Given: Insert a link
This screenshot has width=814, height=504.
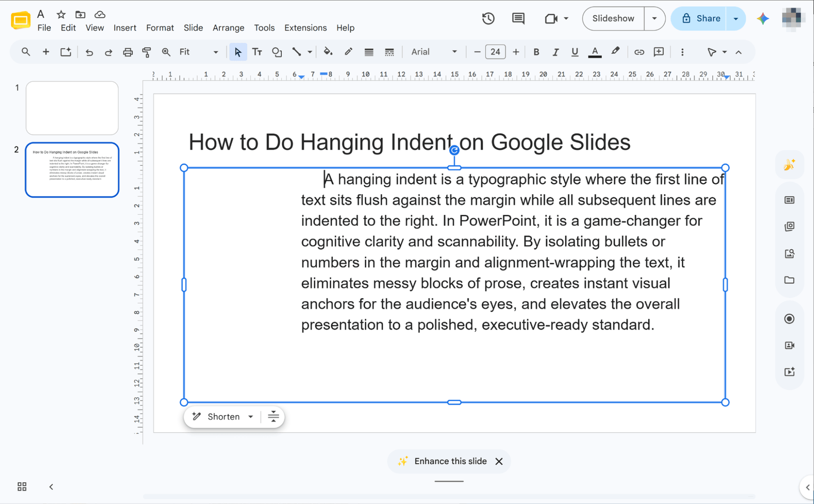Looking at the screenshot, I should click(x=639, y=52).
